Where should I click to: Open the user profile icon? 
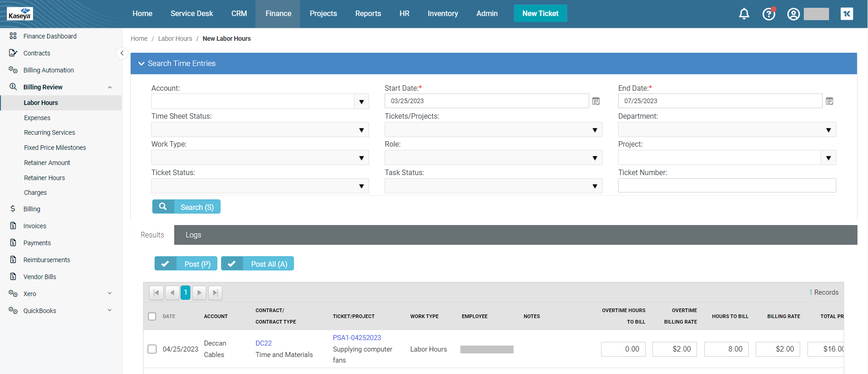point(793,14)
